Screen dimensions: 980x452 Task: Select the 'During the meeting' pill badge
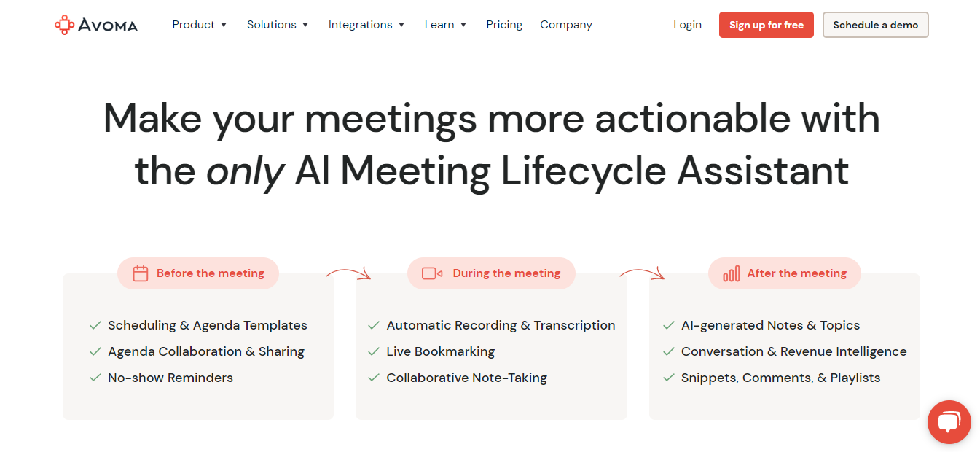point(491,273)
